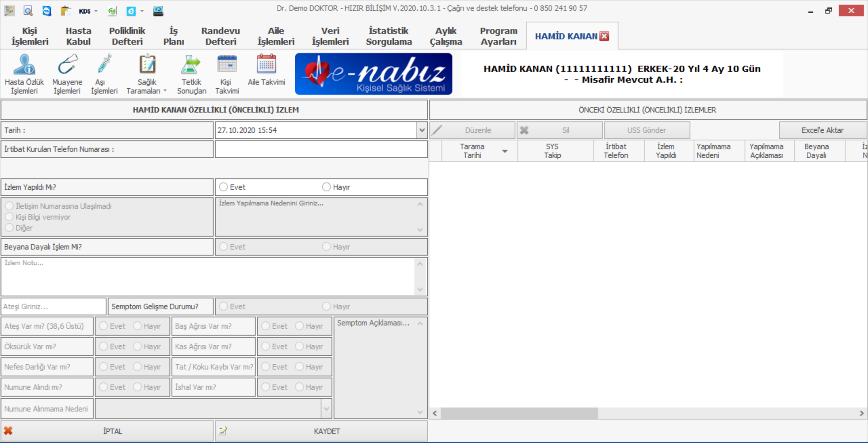Viewport: 868px width, 443px height.
Task: Click the İzlem Notu text area
Action: click(214, 277)
